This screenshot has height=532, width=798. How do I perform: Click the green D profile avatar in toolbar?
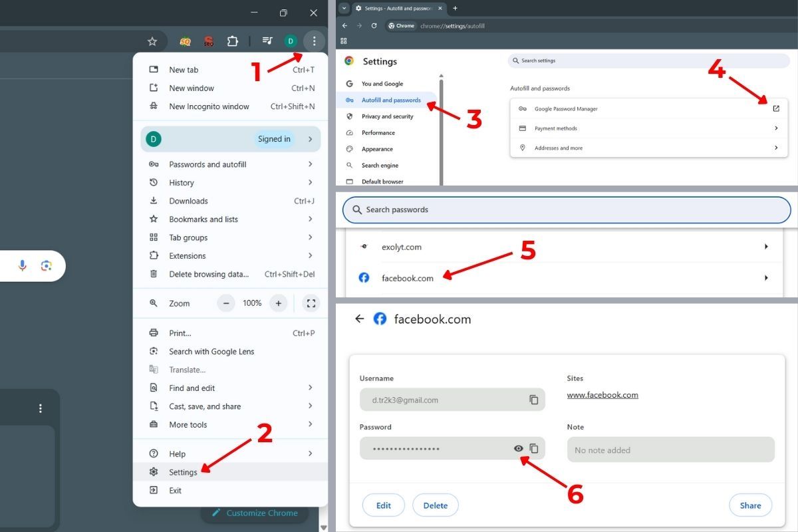tap(291, 41)
